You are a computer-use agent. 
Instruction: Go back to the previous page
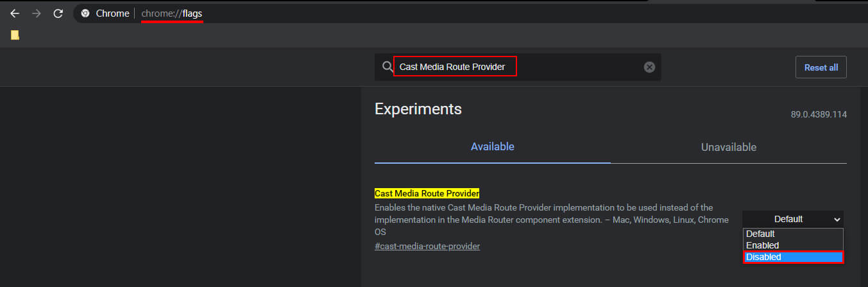(x=14, y=13)
